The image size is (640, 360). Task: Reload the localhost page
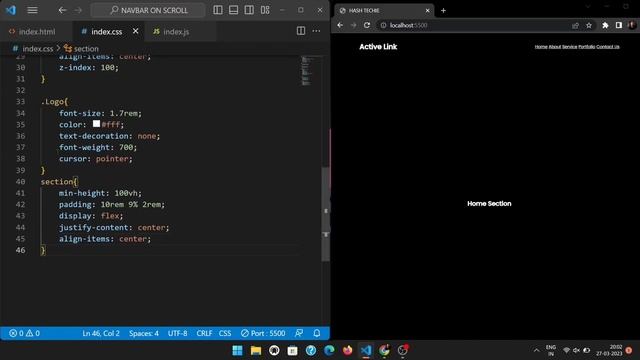click(367, 25)
